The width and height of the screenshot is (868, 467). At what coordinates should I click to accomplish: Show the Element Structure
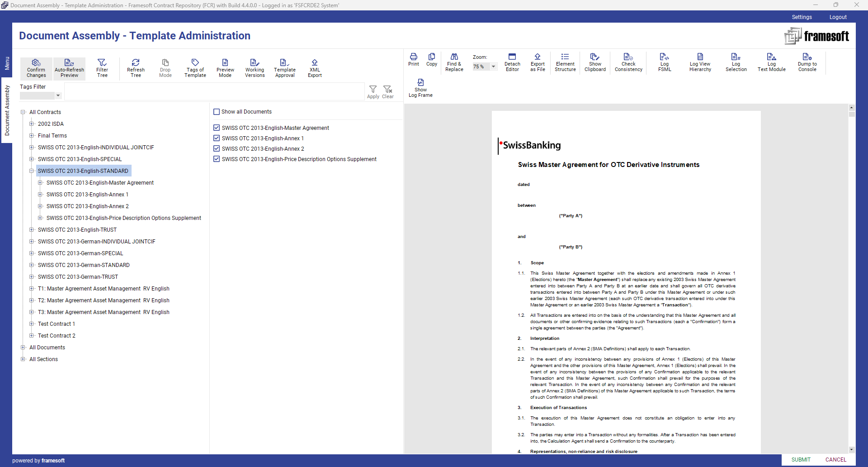(x=565, y=62)
